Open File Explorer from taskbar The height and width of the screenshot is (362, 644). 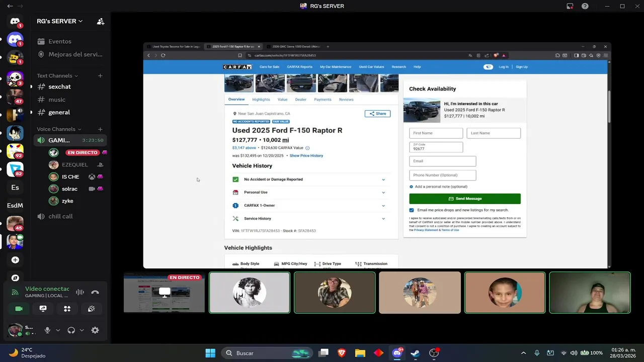pyautogui.click(x=360, y=353)
